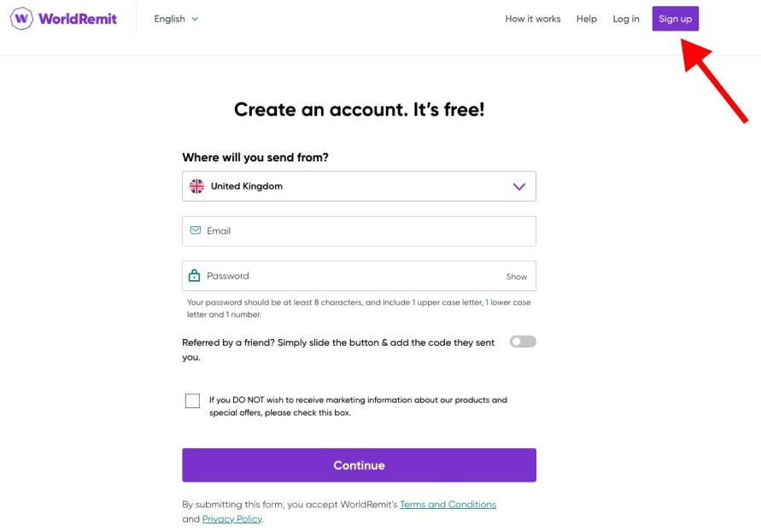
Task: Toggle the referral code switch
Action: 523,342
